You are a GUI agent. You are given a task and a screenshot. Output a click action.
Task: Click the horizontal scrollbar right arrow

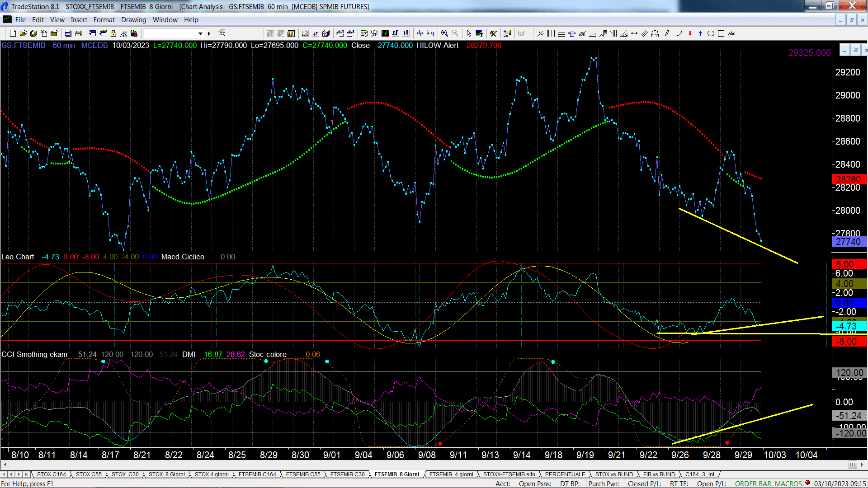(863, 465)
